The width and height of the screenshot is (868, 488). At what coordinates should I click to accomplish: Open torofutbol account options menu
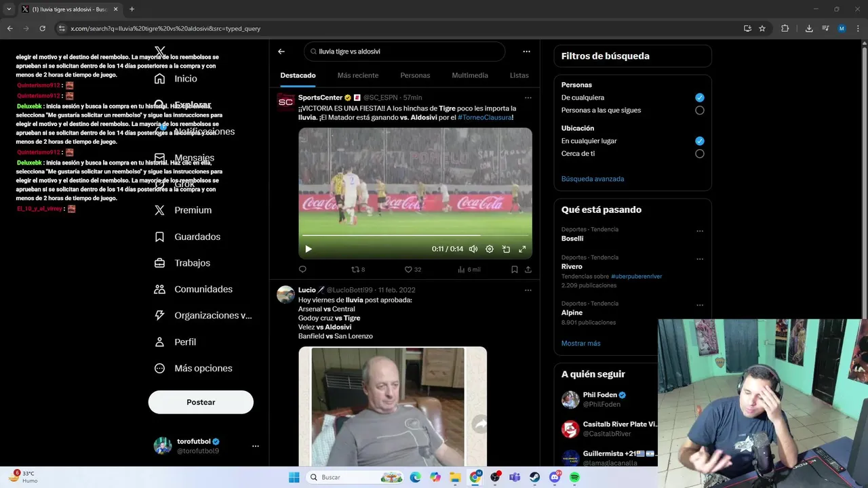click(x=256, y=446)
